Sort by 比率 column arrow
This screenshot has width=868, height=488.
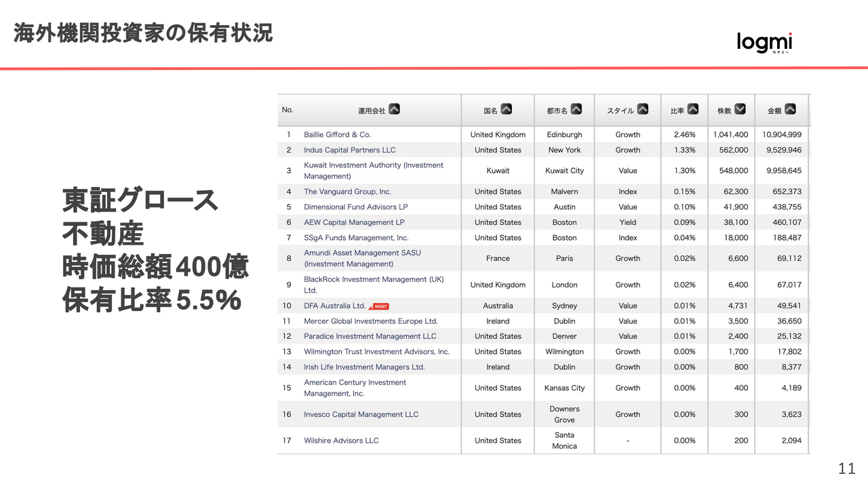[x=693, y=109]
